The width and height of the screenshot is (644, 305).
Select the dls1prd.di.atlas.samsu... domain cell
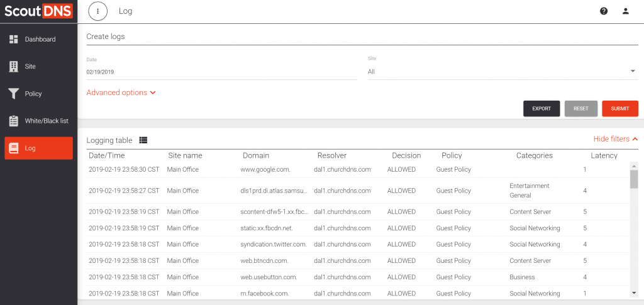pos(274,191)
